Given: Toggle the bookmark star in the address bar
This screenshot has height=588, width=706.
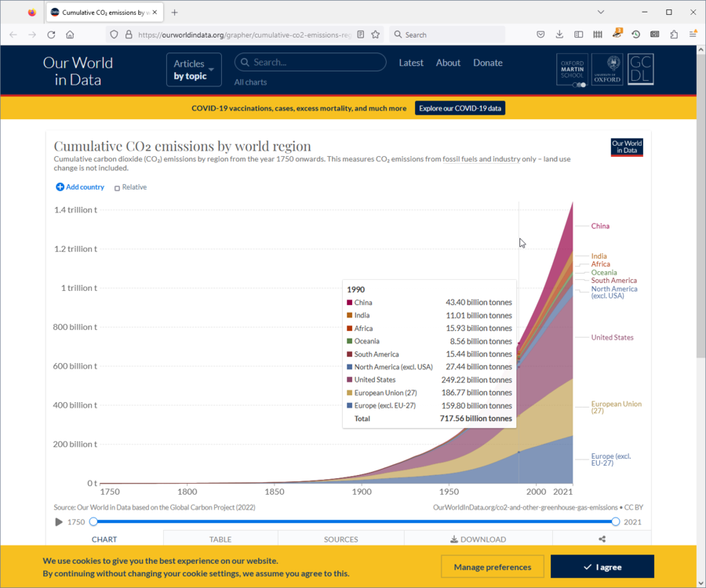Looking at the screenshot, I should 375,34.
